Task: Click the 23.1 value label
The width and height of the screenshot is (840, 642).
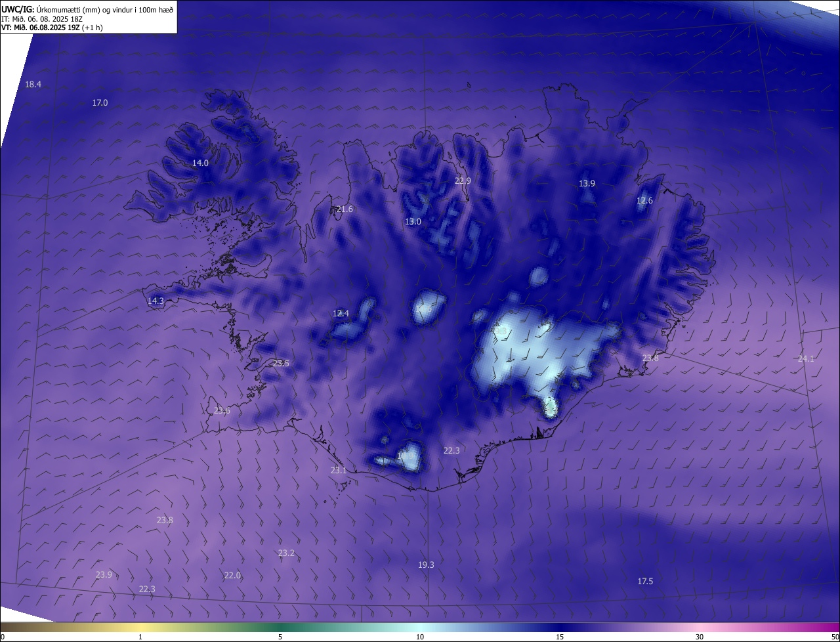Action: click(x=339, y=471)
